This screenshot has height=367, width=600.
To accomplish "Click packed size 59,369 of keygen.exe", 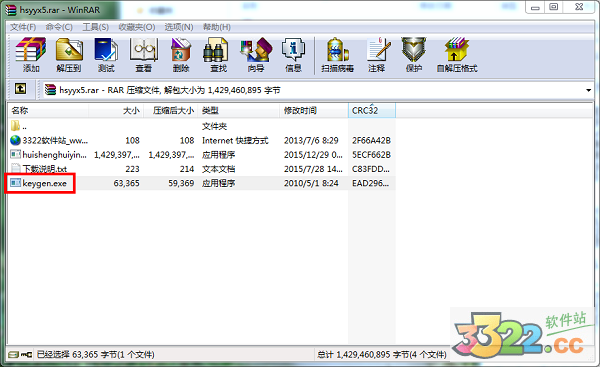I will click(x=181, y=183).
